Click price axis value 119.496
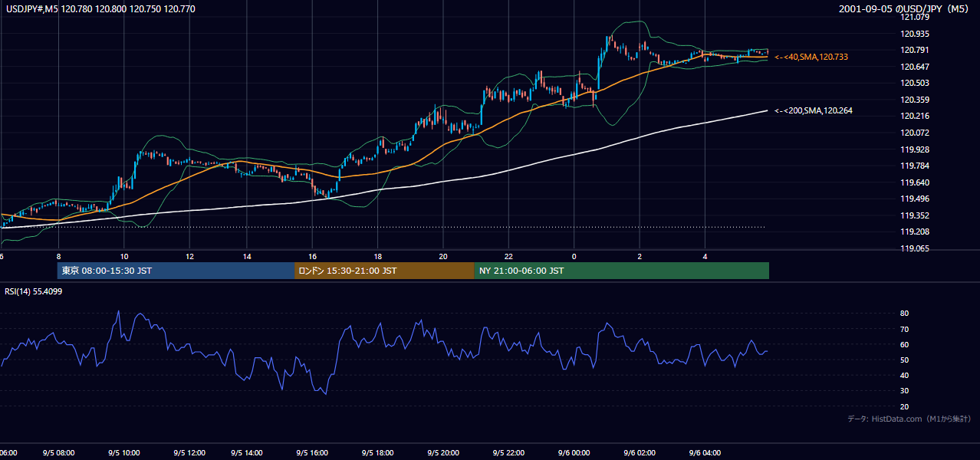This screenshot has height=460, width=980. pos(916,199)
